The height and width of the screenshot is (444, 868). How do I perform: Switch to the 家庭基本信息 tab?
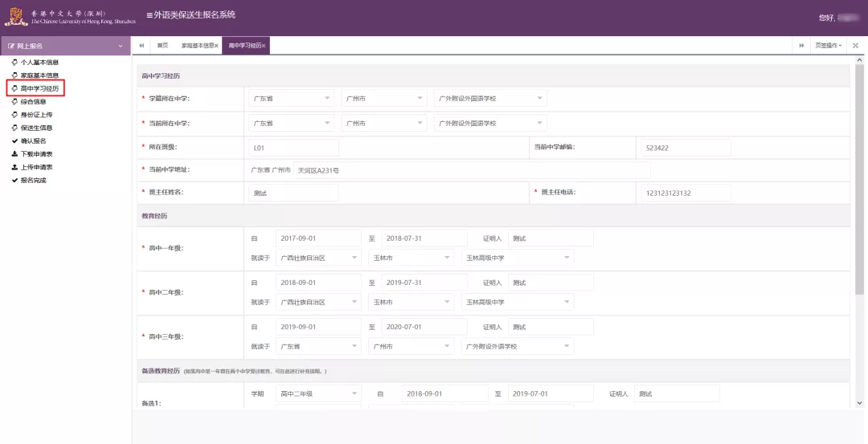coord(198,46)
